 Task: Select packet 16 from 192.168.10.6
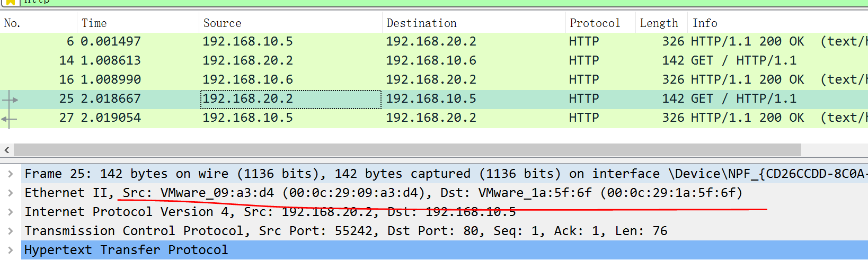click(x=318, y=79)
